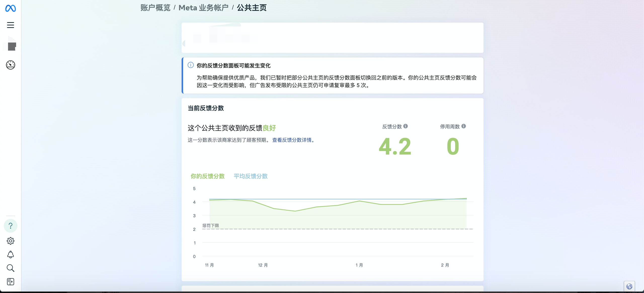Click the 惩罚下限 threshold label on chart

(211, 226)
